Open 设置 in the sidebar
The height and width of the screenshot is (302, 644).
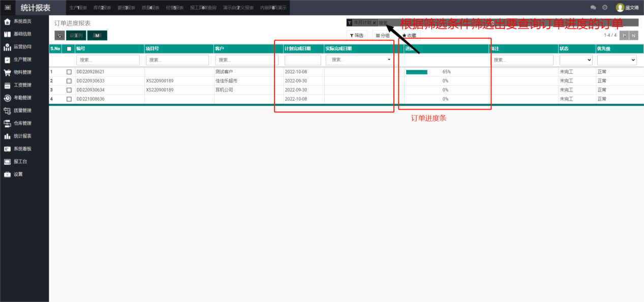18,174
